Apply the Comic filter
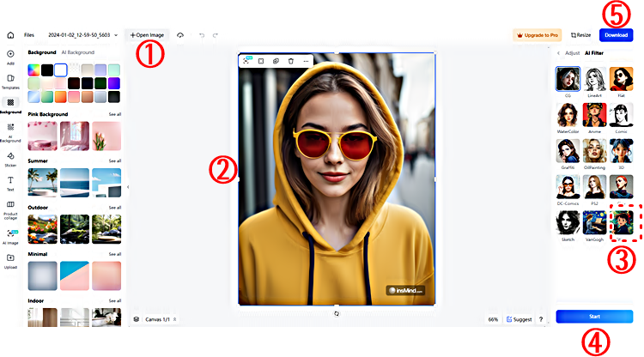Viewport: 644px width, 357px height. (x=621, y=115)
